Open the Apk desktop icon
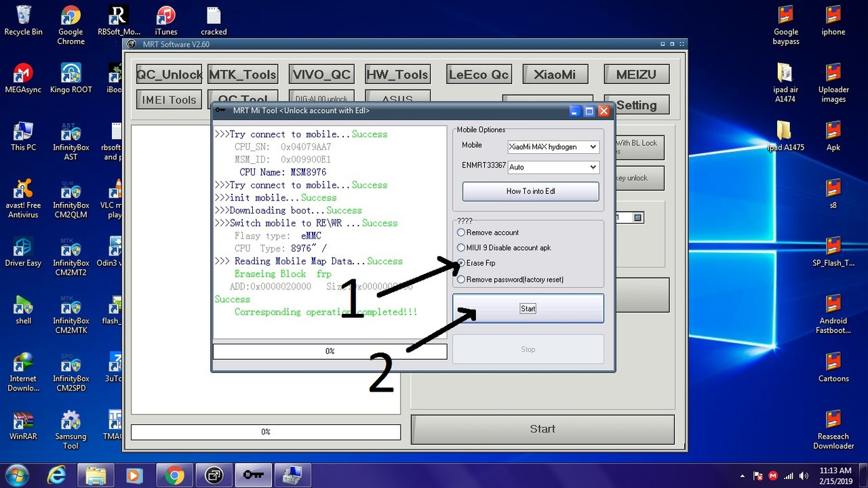Viewport: 868px width, 488px height. [833, 136]
